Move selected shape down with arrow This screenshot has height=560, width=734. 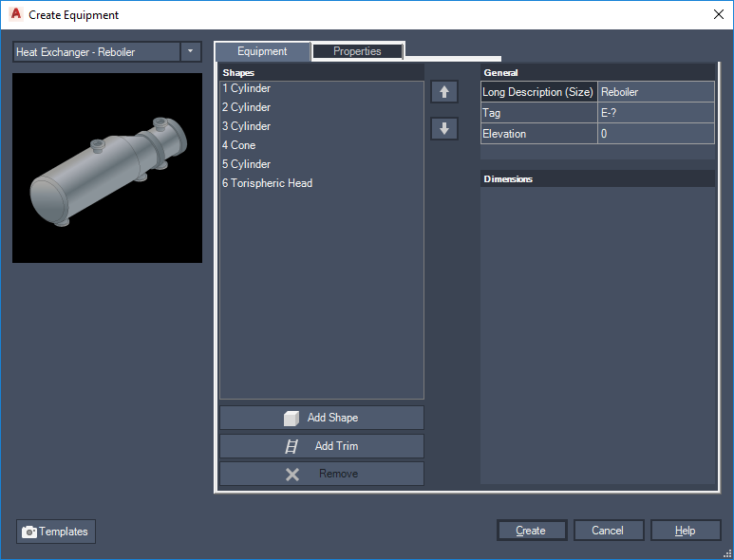[443, 129]
